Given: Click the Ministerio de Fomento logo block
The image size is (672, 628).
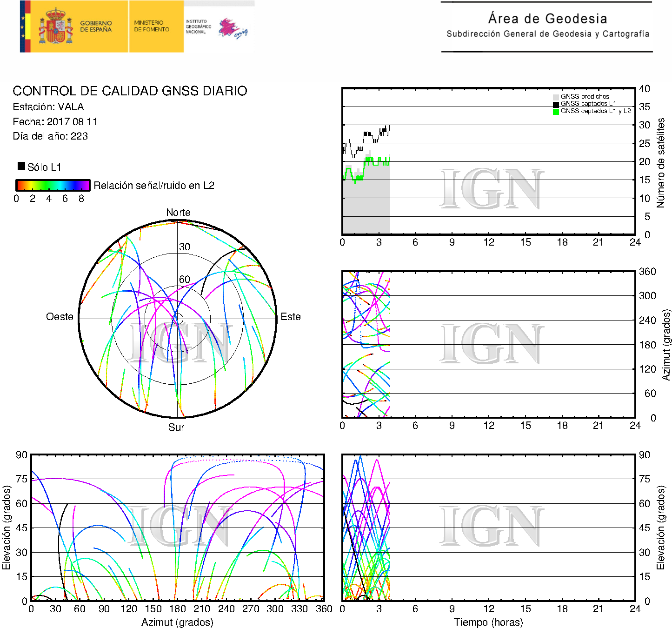Looking at the screenshot, I should pyautogui.click(x=152, y=26).
